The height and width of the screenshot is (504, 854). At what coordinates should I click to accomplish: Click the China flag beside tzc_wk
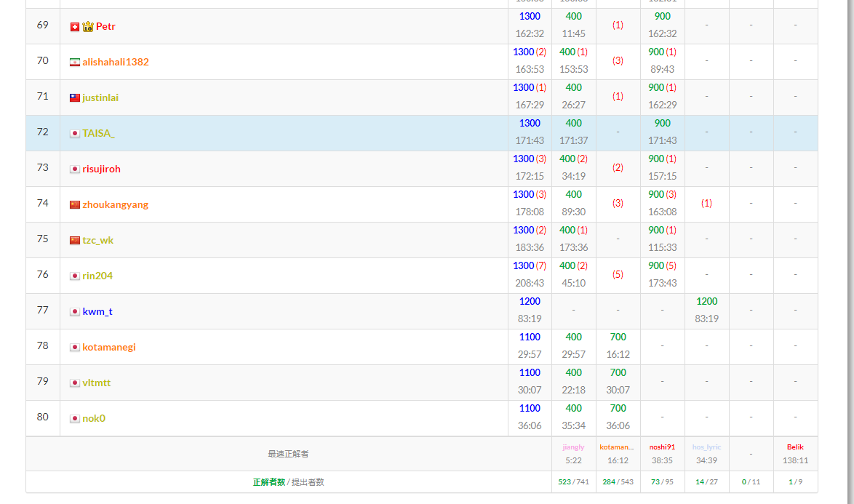click(75, 241)
